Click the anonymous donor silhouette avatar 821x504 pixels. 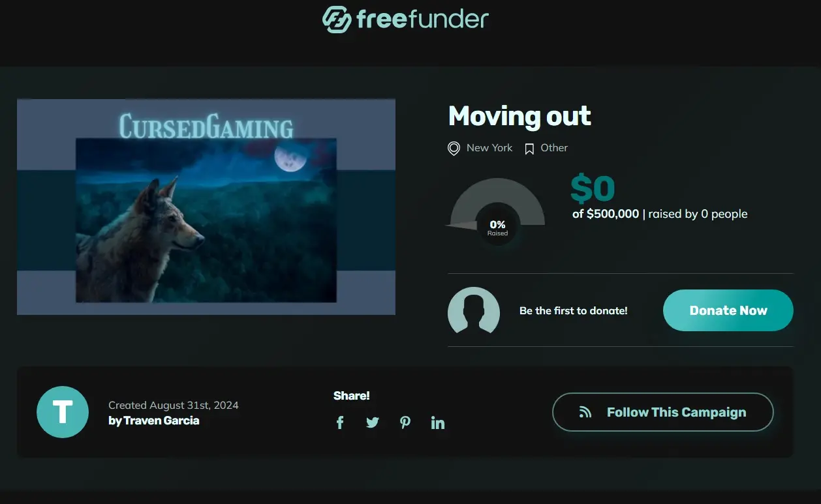(x=474, y=310)
